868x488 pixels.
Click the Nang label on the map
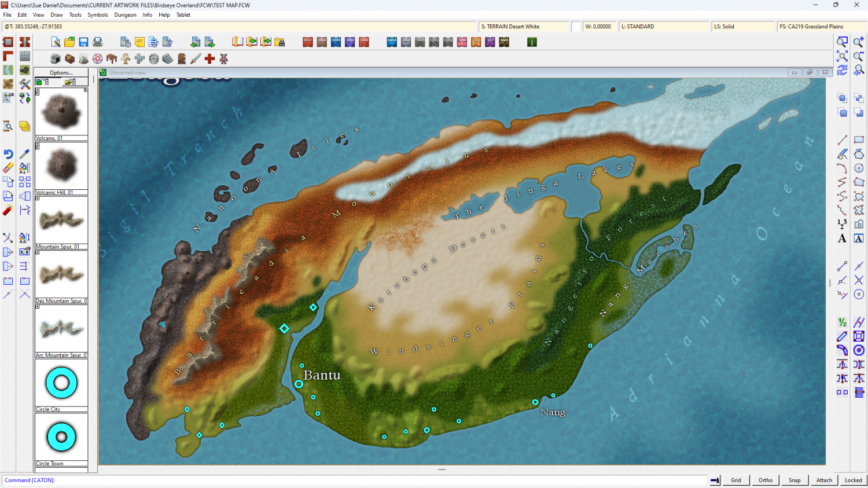(553, 412)
